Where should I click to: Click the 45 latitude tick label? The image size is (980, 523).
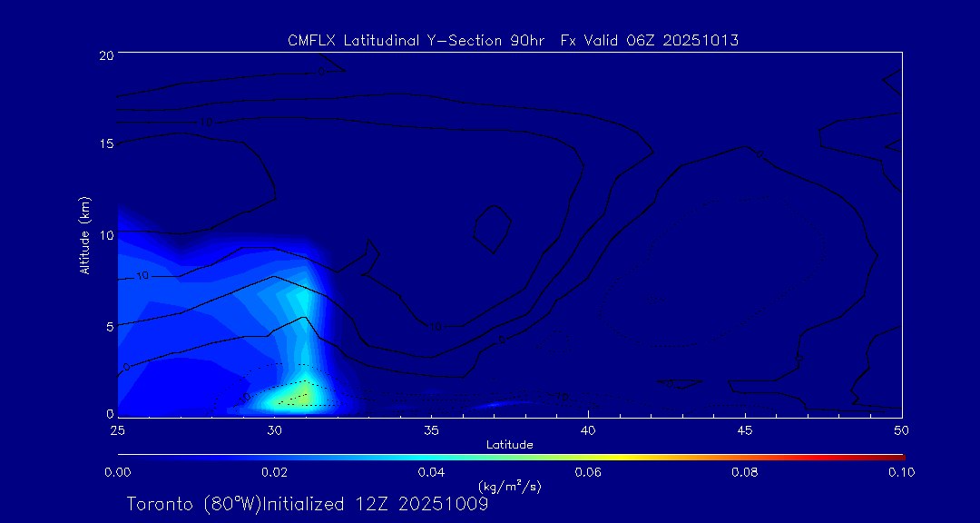click(745, 429)
